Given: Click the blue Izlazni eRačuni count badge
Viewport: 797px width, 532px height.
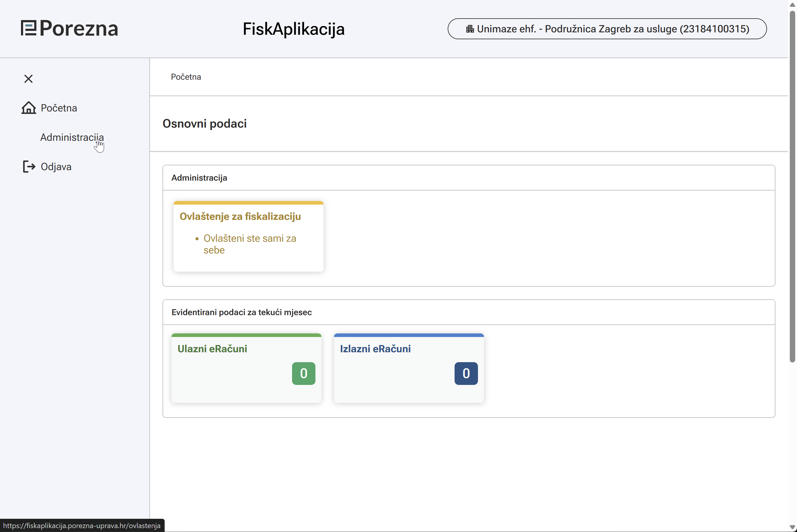Looking at the screenshot, I should coord(466,373).
